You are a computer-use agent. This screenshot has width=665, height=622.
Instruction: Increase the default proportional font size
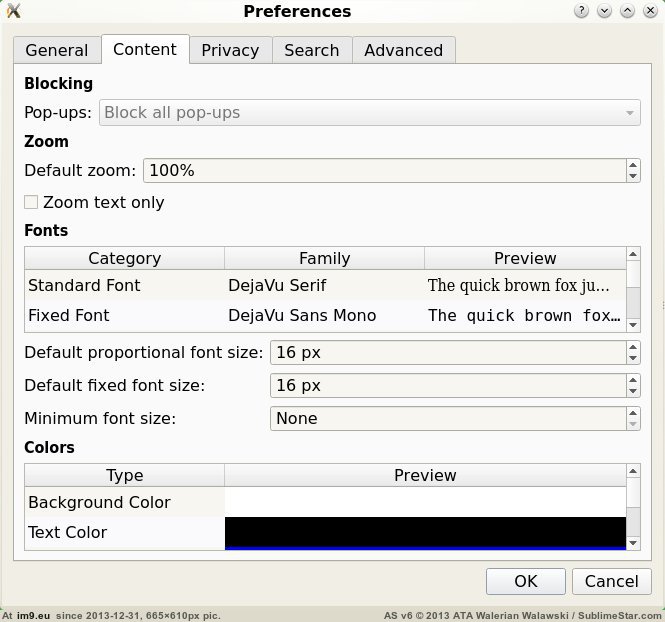pos(633,347)
